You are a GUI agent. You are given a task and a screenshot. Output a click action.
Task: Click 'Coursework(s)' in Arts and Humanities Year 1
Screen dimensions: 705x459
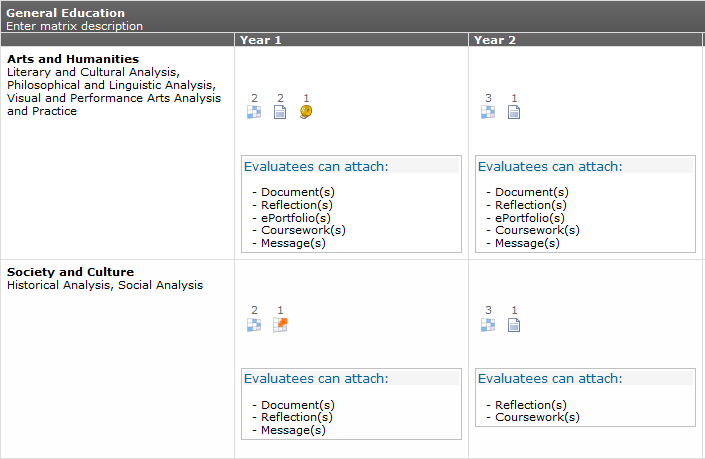pyautogui.click(x=303, y=230)
